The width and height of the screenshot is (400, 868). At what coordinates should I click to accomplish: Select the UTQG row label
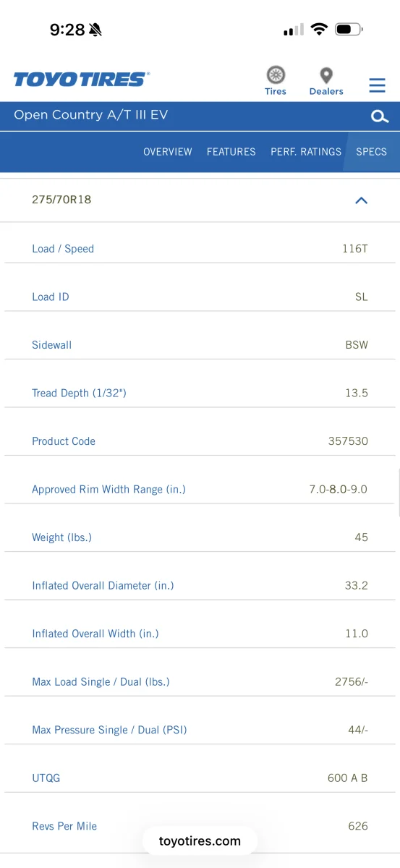(x=46, y=778)
